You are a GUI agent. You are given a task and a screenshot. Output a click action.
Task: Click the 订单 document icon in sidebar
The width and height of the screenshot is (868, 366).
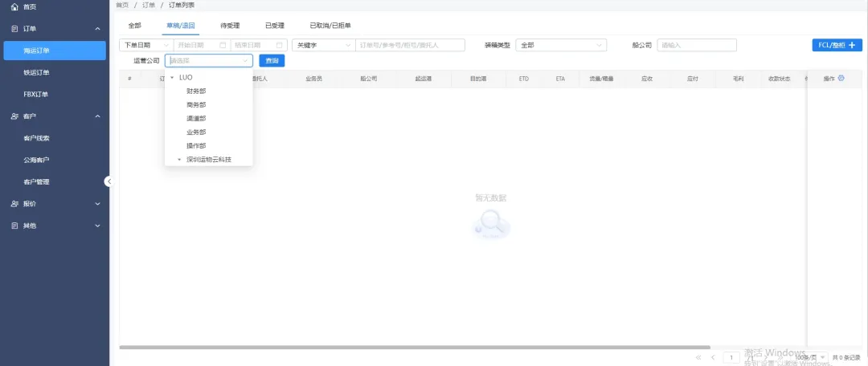point(15,28)
